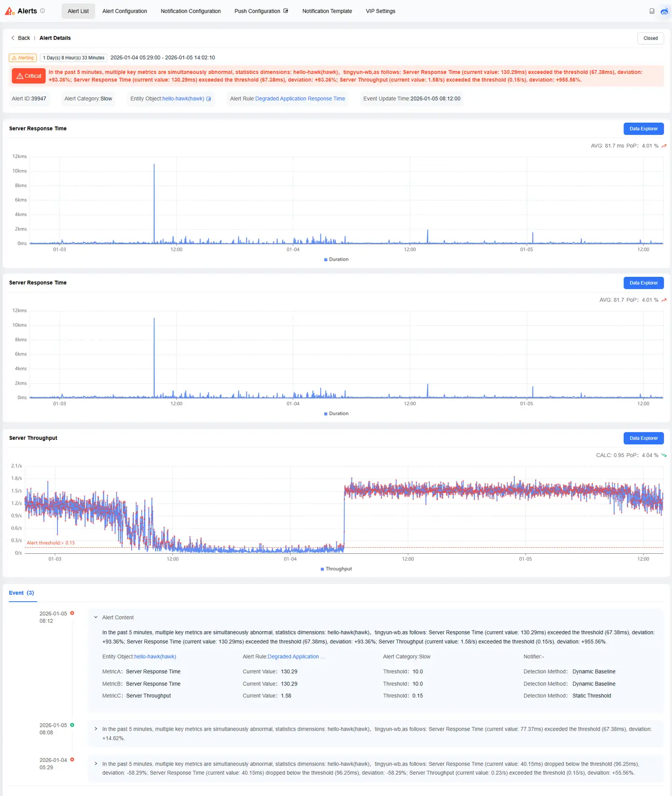Open Notification Configuration tab
This screenshot has width=672, height=796.
(190, 11)
